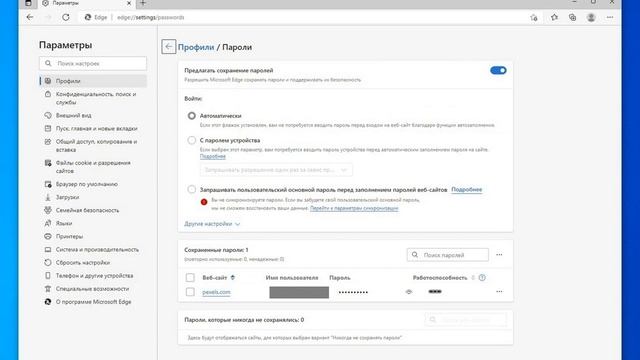Screen dimensions: 640x360
Task: Sort by Веб-сайт column arrow
Action: pyautogui.click(x=233, y=278)
